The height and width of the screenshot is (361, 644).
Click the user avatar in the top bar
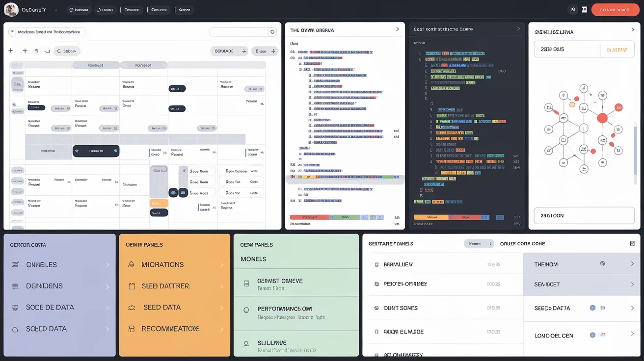(x=11, y=9)
